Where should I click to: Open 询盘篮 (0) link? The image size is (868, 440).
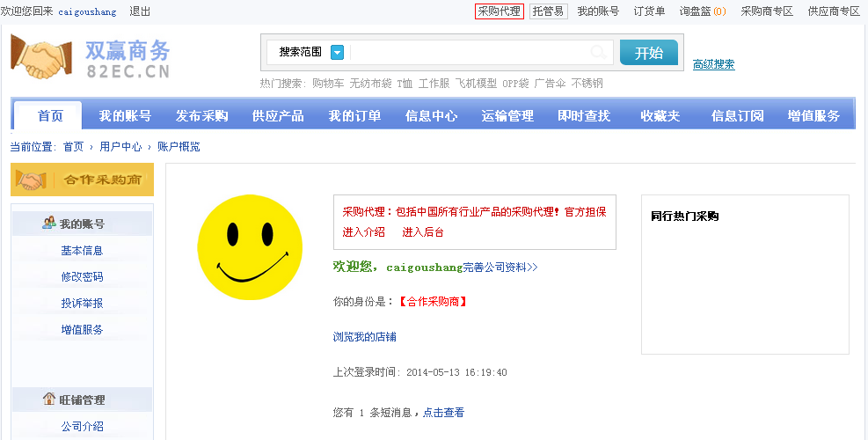(703, 11)
